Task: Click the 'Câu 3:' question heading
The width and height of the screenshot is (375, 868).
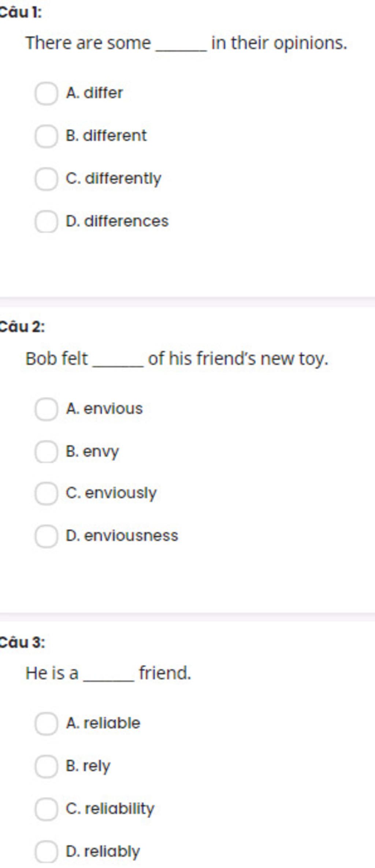Action: point(22,642)
